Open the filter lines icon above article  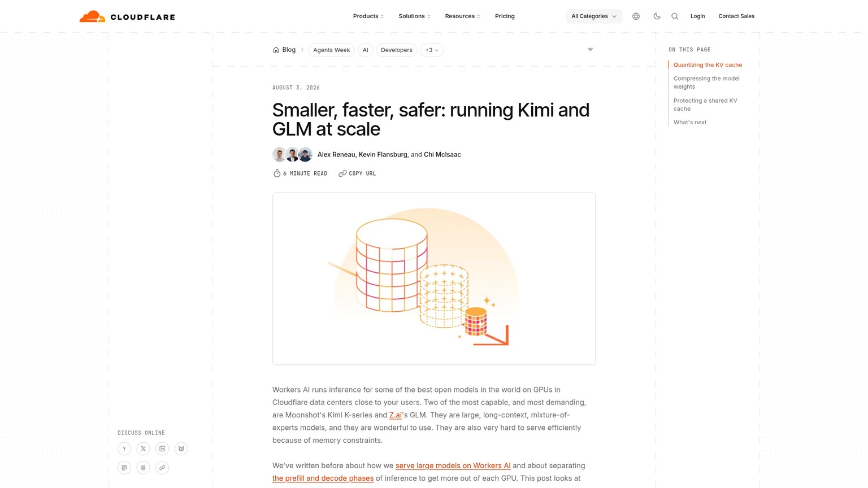[590, 50]
